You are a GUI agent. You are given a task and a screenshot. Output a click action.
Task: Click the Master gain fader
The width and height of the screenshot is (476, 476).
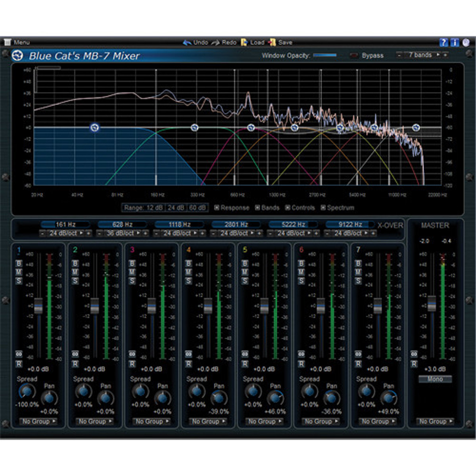click(432, 303)
